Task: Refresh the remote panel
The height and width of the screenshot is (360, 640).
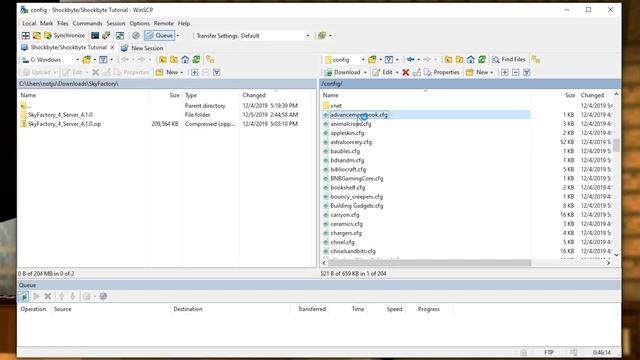Action: (482, 60)
